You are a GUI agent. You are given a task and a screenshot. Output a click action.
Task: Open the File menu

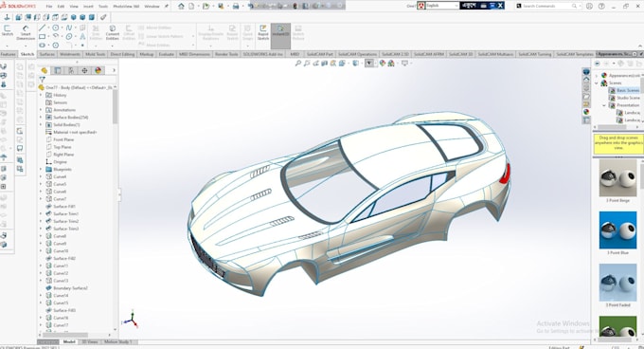click(x=49, y=7)
